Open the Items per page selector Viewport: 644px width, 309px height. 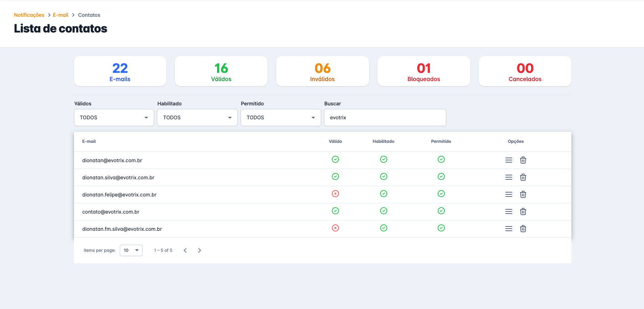[131, 250]
